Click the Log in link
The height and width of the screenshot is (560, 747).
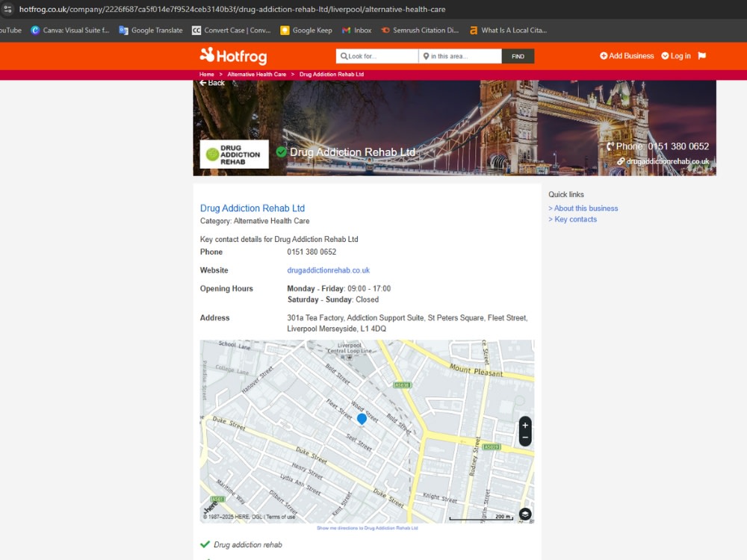point(676,56)
